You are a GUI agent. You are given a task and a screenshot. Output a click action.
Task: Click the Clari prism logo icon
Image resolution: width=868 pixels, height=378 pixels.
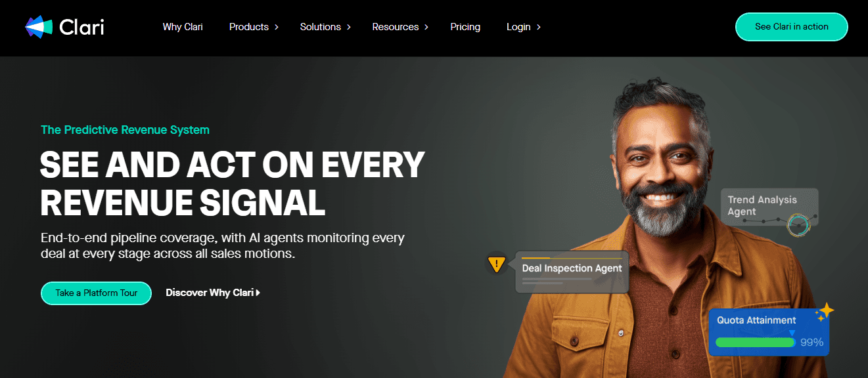(38, 27)
